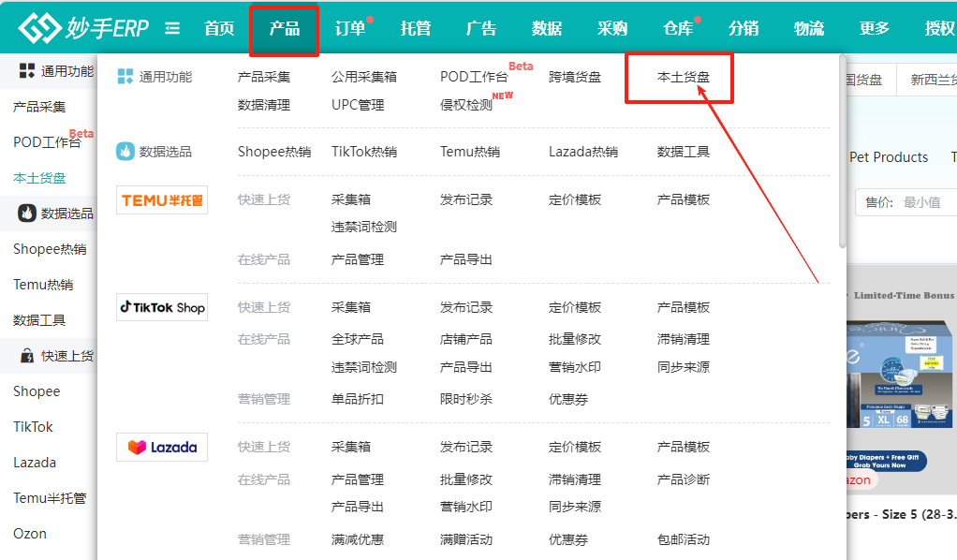Open 数据清理 in the dropdown panel
Viewport: 957px width, 560px height.
coord(264,105)
